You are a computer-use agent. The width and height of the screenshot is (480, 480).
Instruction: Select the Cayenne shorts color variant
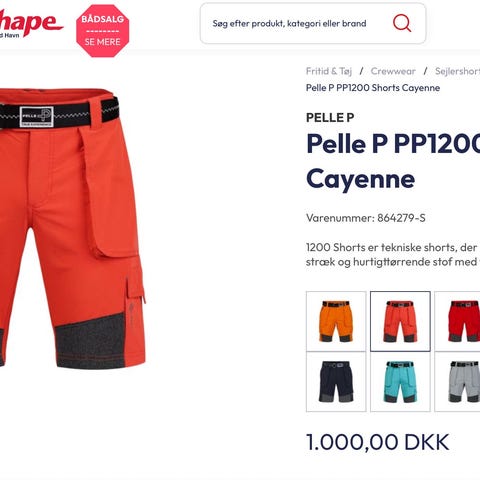(400, 321)
